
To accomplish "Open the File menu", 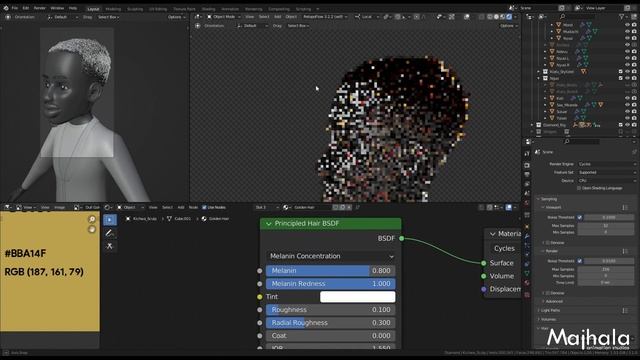I will point(15,8).
